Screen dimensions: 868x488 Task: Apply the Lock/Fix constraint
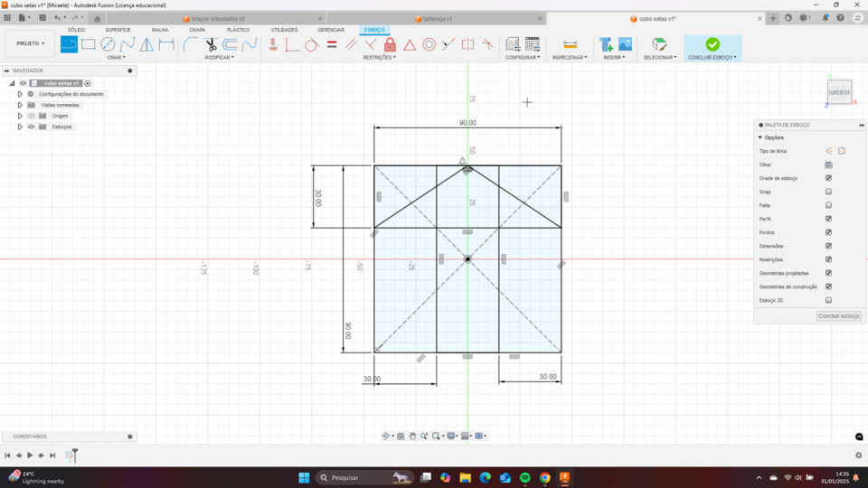[x=390, y=44]
